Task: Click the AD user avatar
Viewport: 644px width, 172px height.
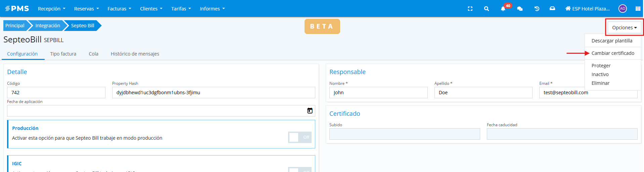Action: click(x=623, y=9)
